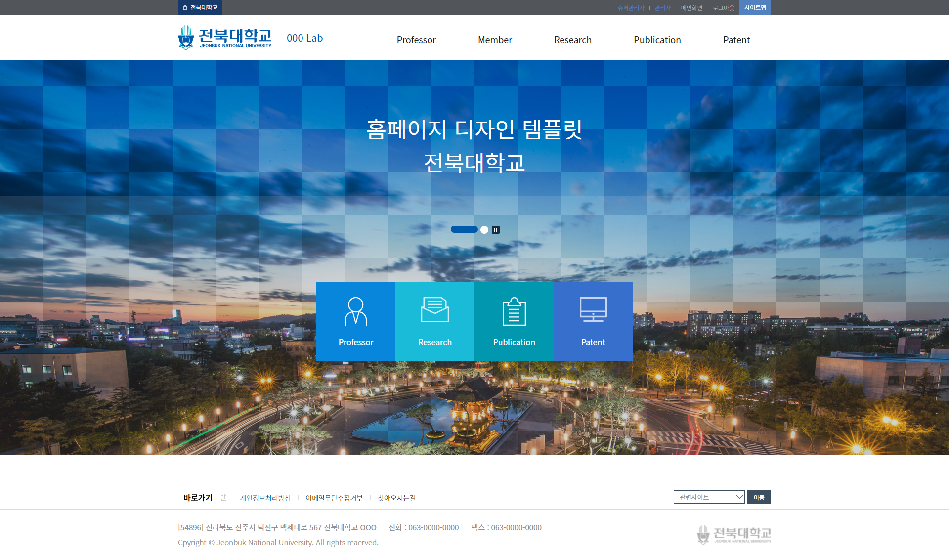Image resolution: width=949 pixels, height=560 pixels.
Task: Open the Research envelope icon tile
Action: click(435, 321)
